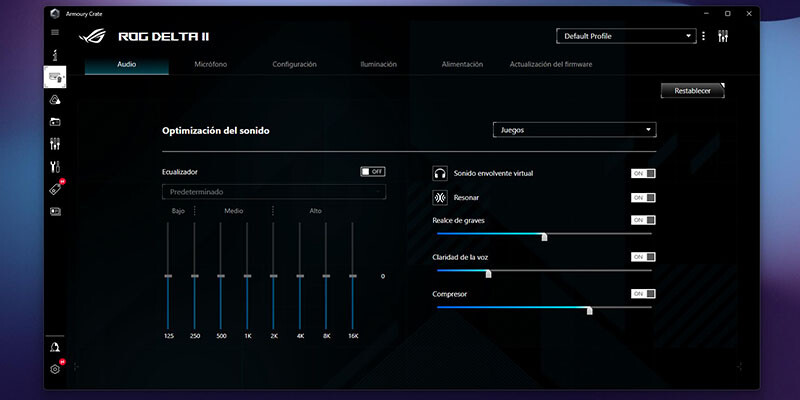Open the Predeterminado equalizer preset dropdown
The height and width of the screenshot is (400, 800).
274,192
